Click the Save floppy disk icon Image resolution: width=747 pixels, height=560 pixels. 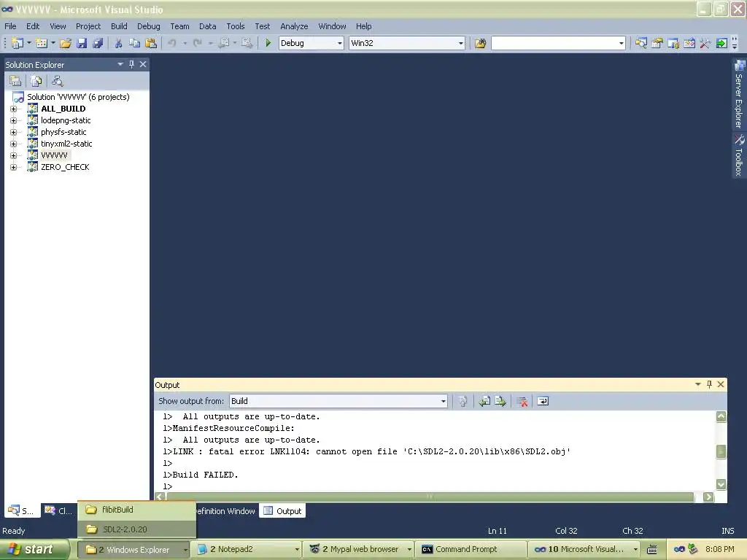point(82,43)
